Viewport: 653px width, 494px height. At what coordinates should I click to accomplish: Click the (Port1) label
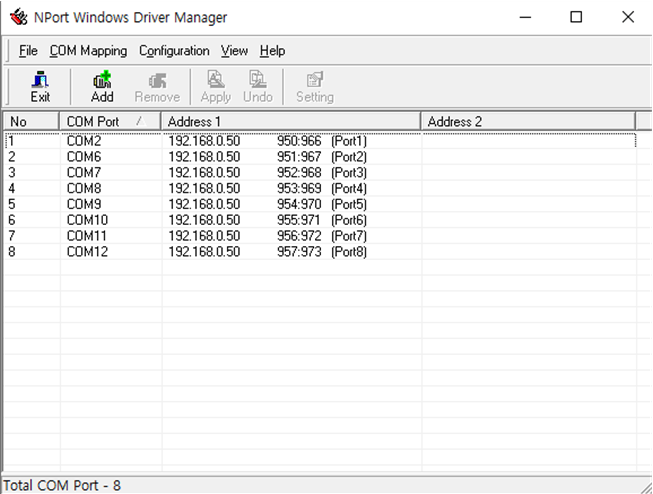coord(349,141)
